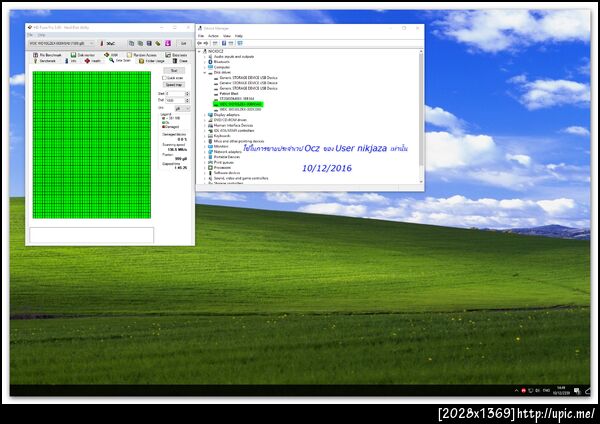Image resolution: width=600 pixels, height=424 pixels.
Task: Switch to the Extra tests tab
Action: 176,55
